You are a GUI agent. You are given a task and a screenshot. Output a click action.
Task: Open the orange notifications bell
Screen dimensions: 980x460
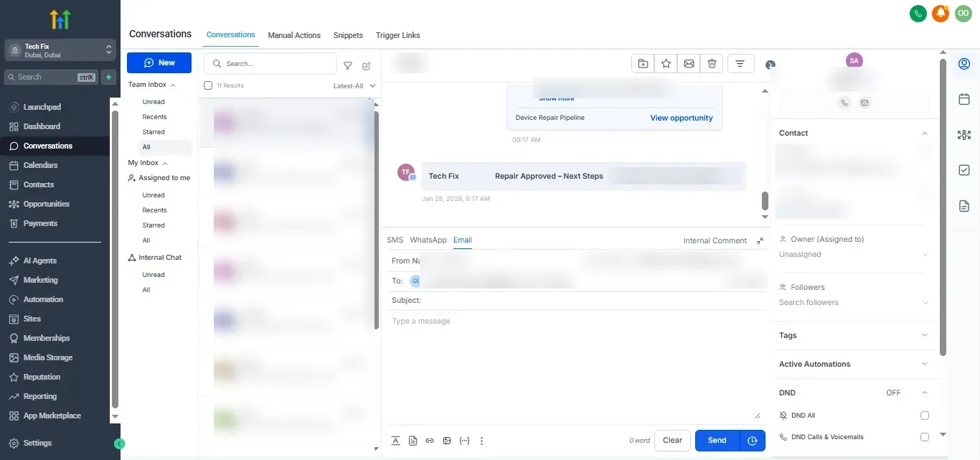pos(941,13)
